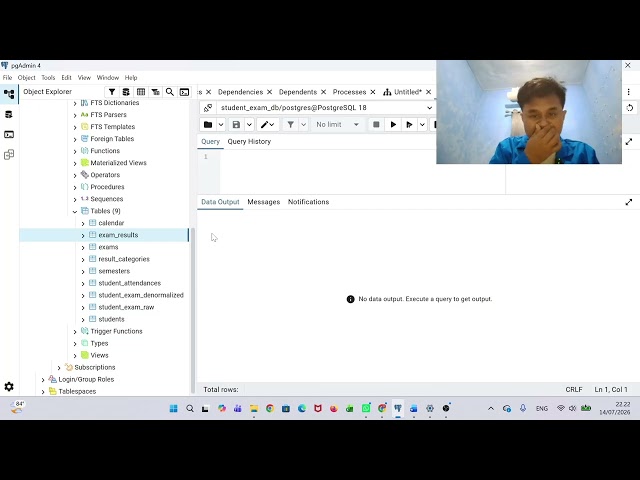
Task: Click the Open File folder icon
Action: coord(208,124)
